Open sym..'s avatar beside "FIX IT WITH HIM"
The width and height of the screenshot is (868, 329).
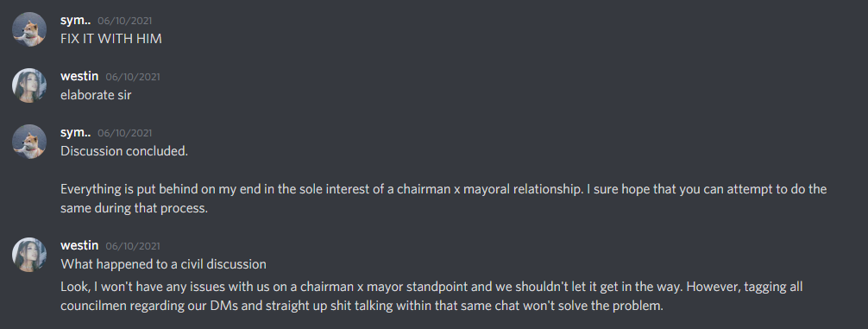(28, 29)
